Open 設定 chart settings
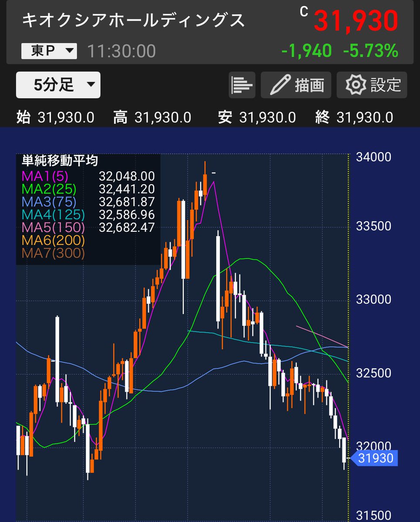420x522 pixels. (372, 85)
